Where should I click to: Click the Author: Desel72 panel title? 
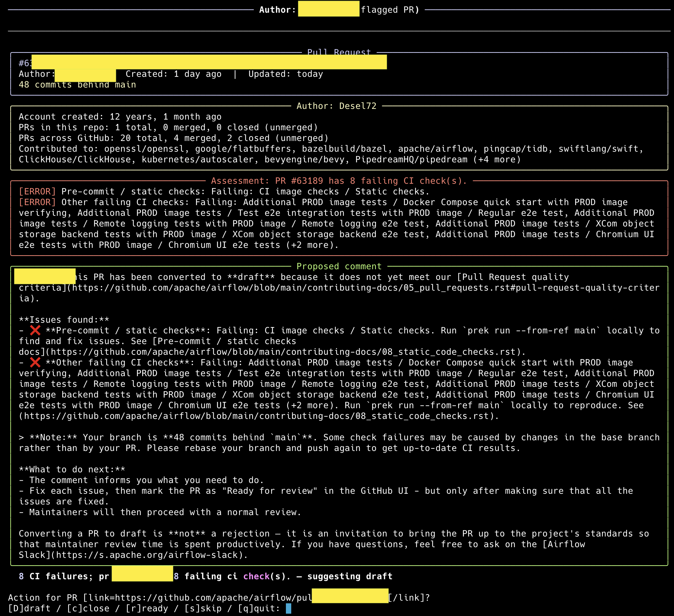click(x=336, y=106)
